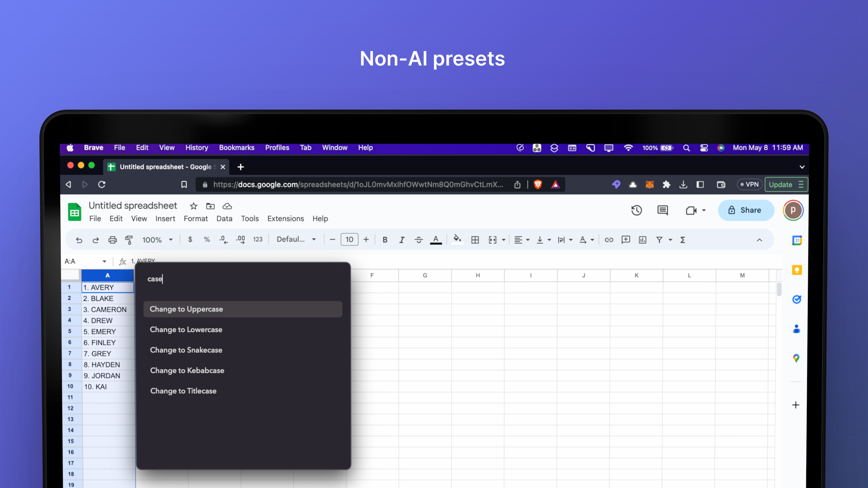Open the name box A:A dropdown

pos(104,261)
